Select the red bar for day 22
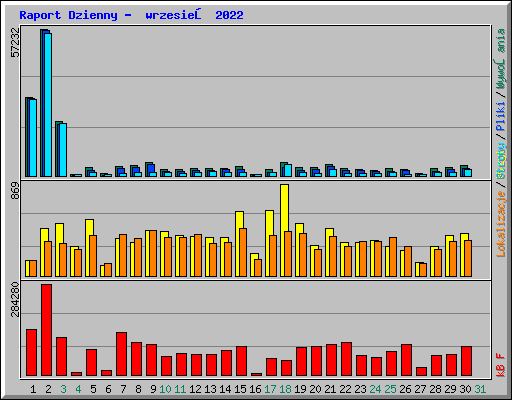 pos(346,359)
